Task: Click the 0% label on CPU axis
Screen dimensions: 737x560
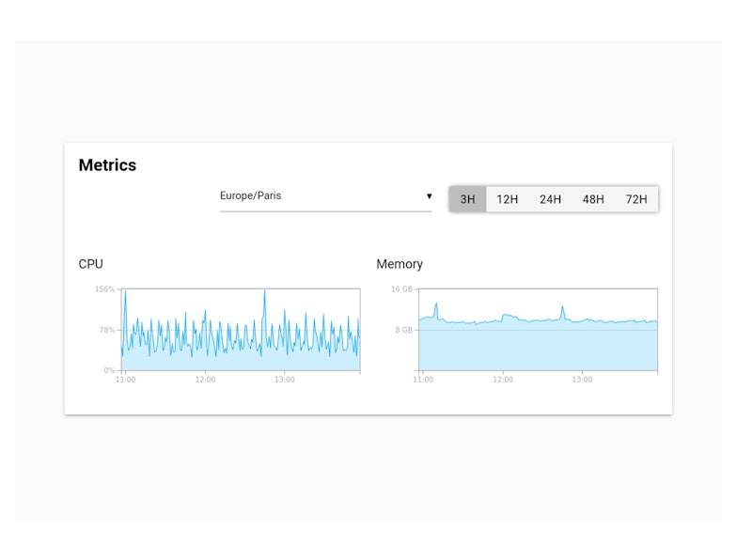Action: (x=109, y=370)
